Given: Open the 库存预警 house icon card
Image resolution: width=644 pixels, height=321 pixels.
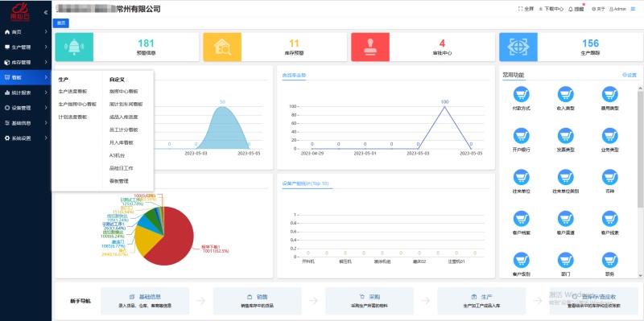Looking at the screenshot, I should (x=222, y=47).
